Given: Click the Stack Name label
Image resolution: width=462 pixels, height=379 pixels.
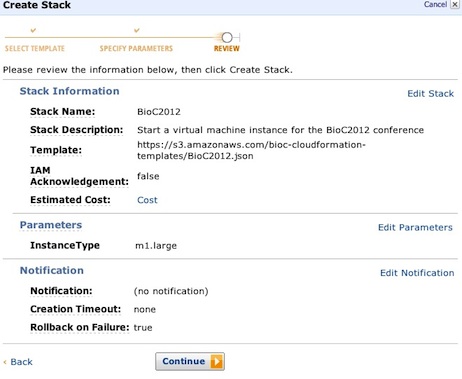Looking at the screenshot, I should point(63,112).
